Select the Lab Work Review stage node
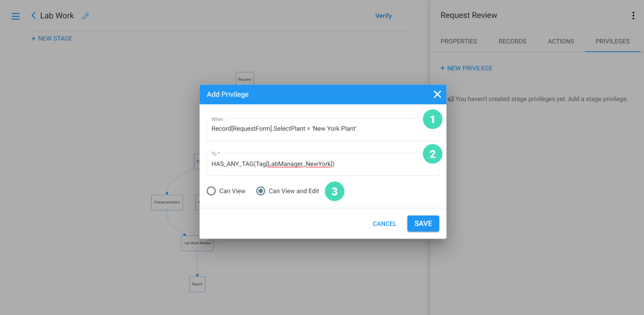The width and height of the screenshot is (644, 315). 197,244
